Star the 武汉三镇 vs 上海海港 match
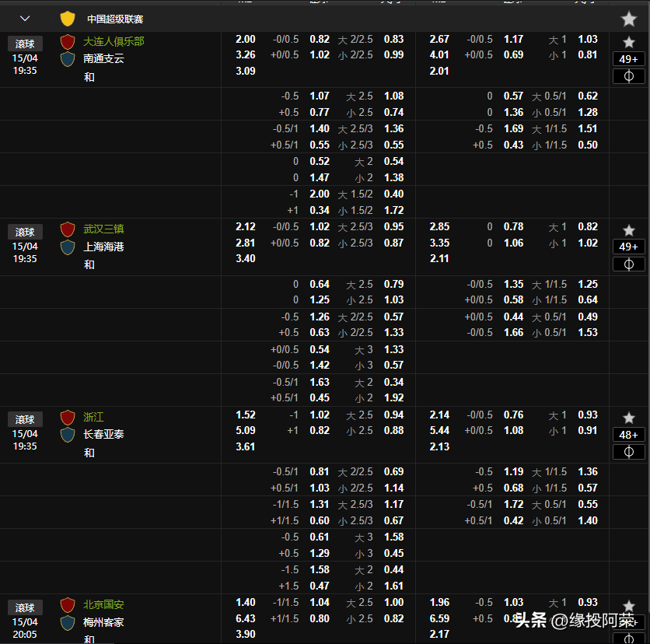 [x=628, y=230]
